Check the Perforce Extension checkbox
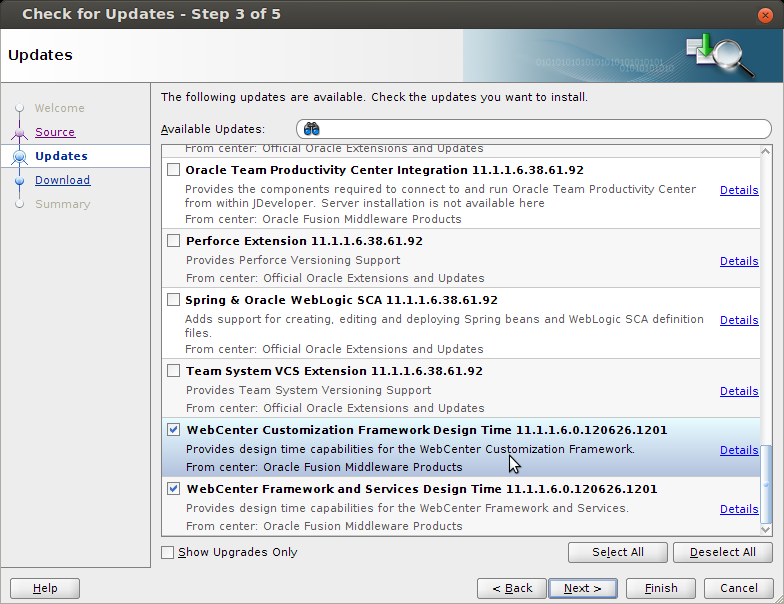 pyautogui.click(x=174, y=241)
